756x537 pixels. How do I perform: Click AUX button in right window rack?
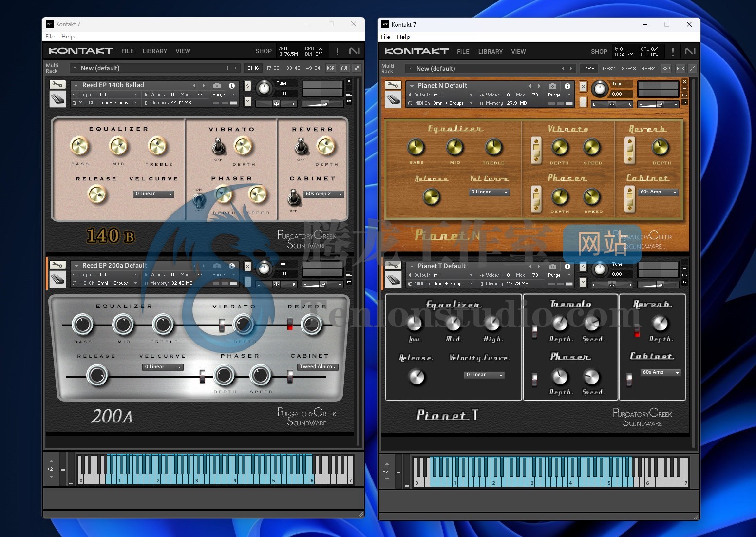coord(680,69)
